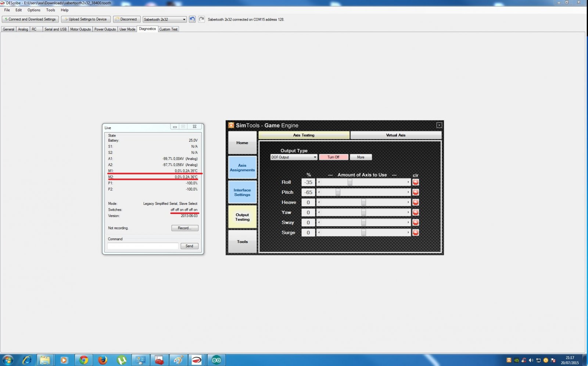Screen dimensions: 588x366
Task: Switch to the Analog tab
Action: [x=23, y=29]
